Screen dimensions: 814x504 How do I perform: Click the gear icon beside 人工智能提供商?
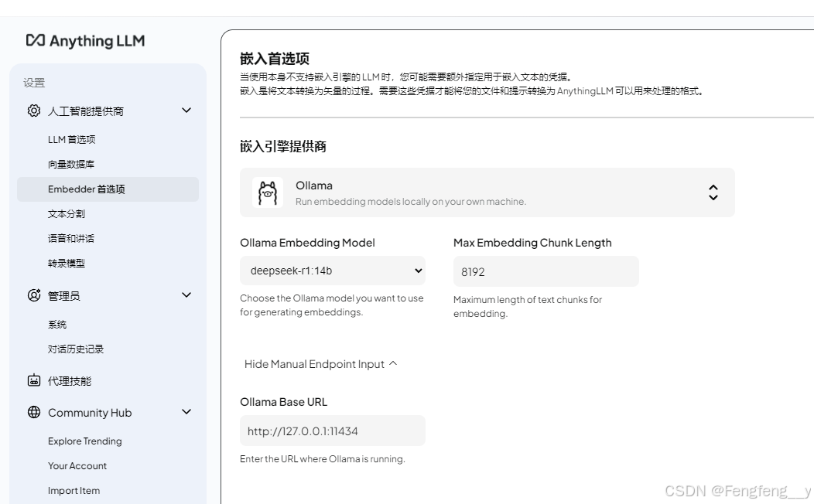pyautogui.click(x=34, y=111)
